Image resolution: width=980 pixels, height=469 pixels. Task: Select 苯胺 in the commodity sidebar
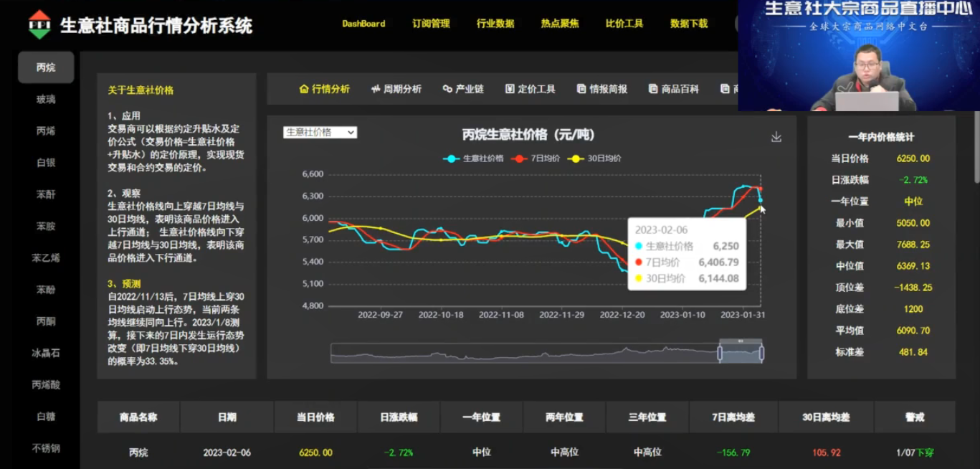coord(46,226)
